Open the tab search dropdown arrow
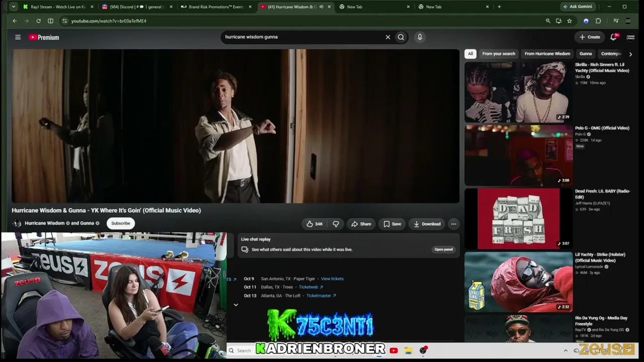The height and width of the screenshot is (362, 644). 14,7
